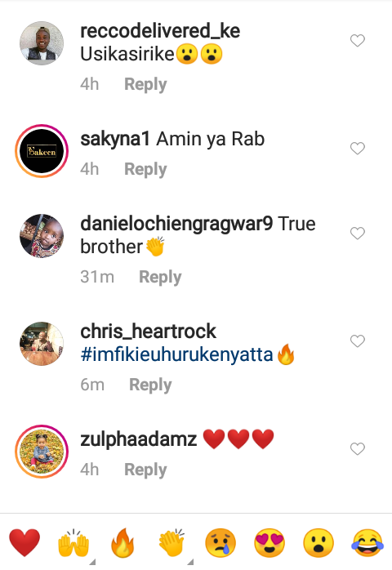The image size is (392, 570).
Task: Open skin tone options for raised hands
Action: pos(93,562)
